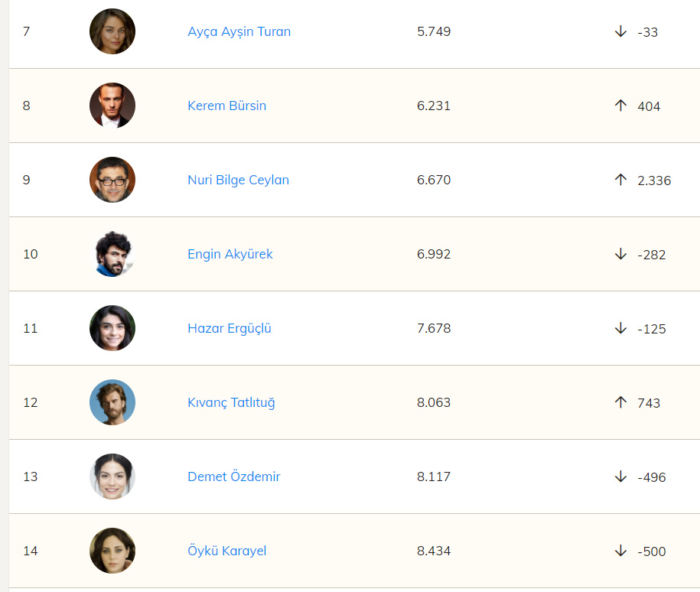Select the Hazar Ergüçlü link
Viewport: 700px width, 592px height.
[229, 328]
